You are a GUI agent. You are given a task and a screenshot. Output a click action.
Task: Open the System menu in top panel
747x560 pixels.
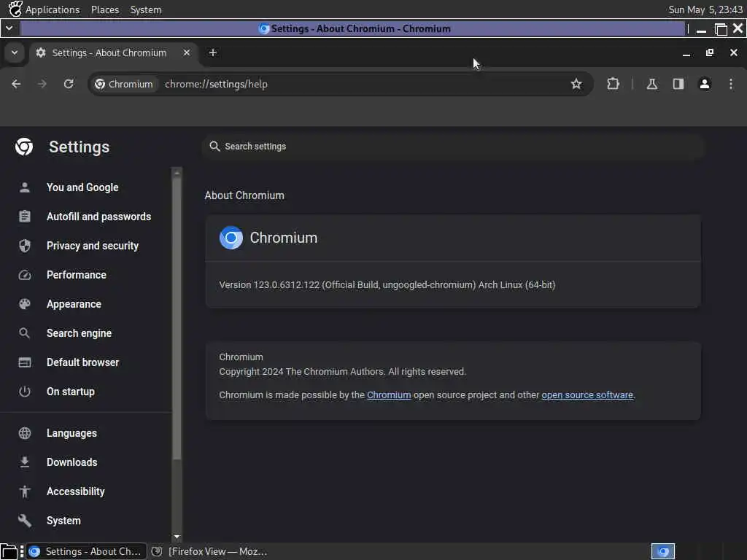146,9
